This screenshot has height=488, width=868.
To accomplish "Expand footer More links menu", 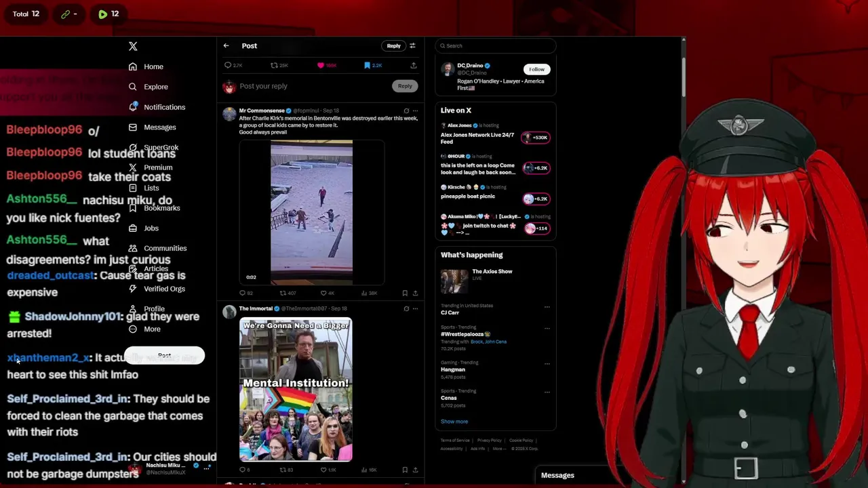I will point(498,449).
